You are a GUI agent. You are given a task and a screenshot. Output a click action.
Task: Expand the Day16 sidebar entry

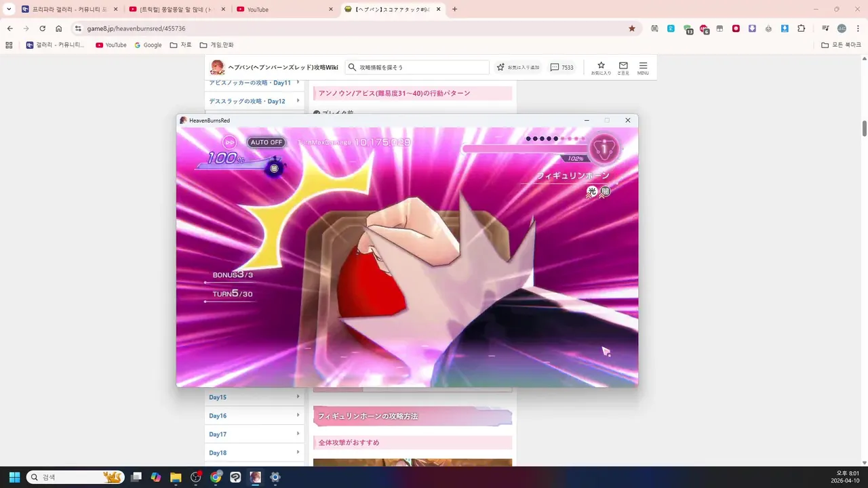pos(254,415)
